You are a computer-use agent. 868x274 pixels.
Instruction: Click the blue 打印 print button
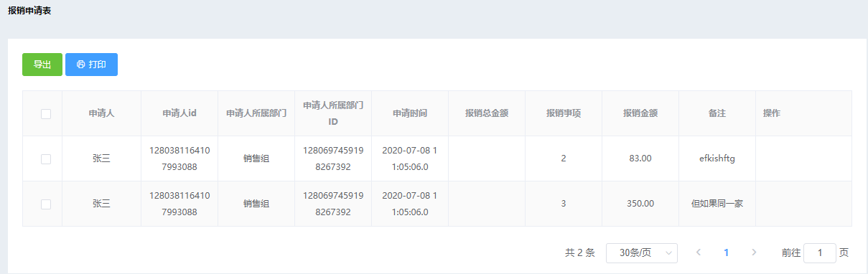tap(91, 65)
